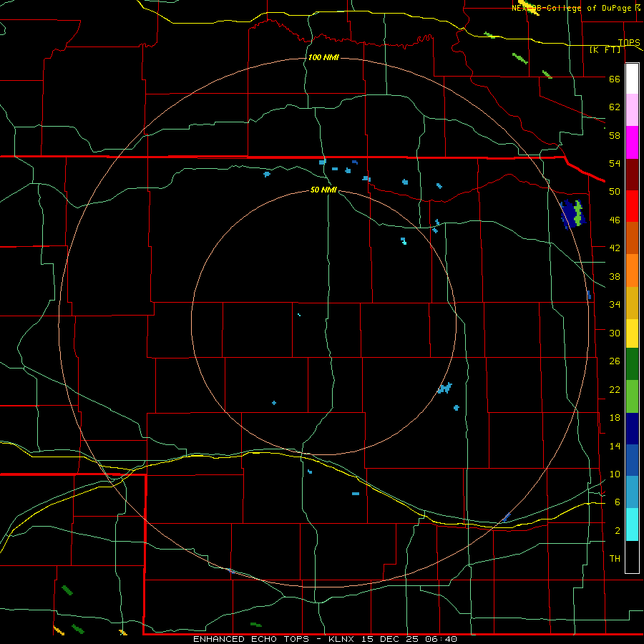The width and height of the screenshot is (644, 644).
Task: Click the "100 NMI" range ring label
Action: (323, 57)
